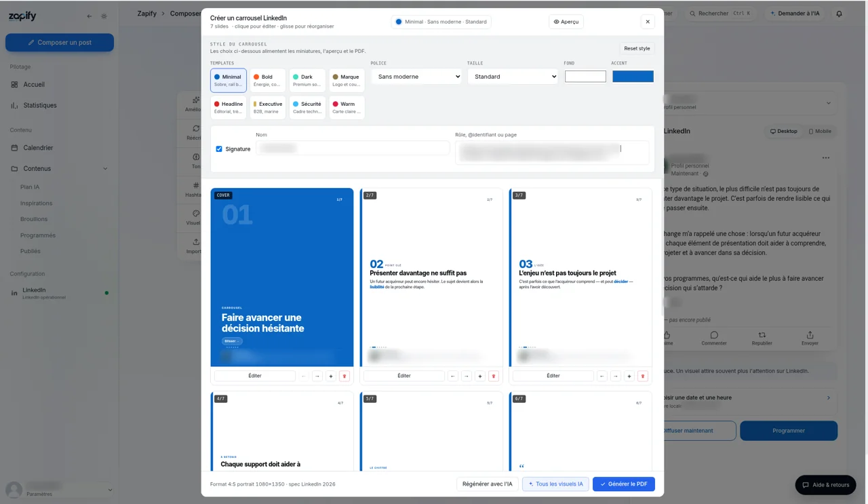Collapse the Contenus section in the sidebar
Viewport: 868px width, 504px height.
pos(105,169)
